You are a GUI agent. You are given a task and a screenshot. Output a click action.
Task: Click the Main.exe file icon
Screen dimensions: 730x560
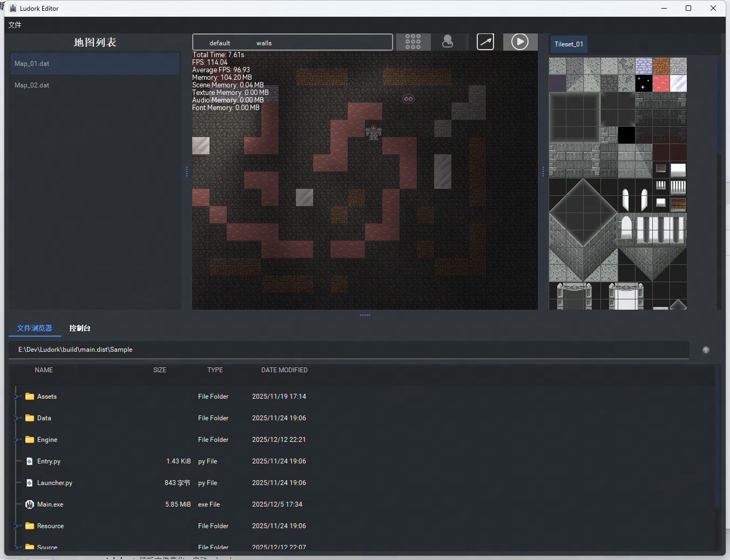pyautogui.click(x=30, y=504)
